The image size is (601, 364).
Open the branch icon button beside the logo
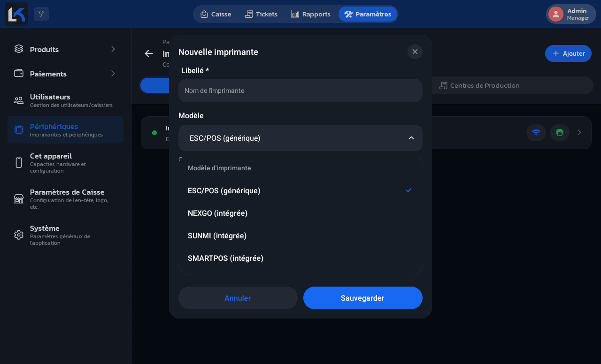coord(41,14)
